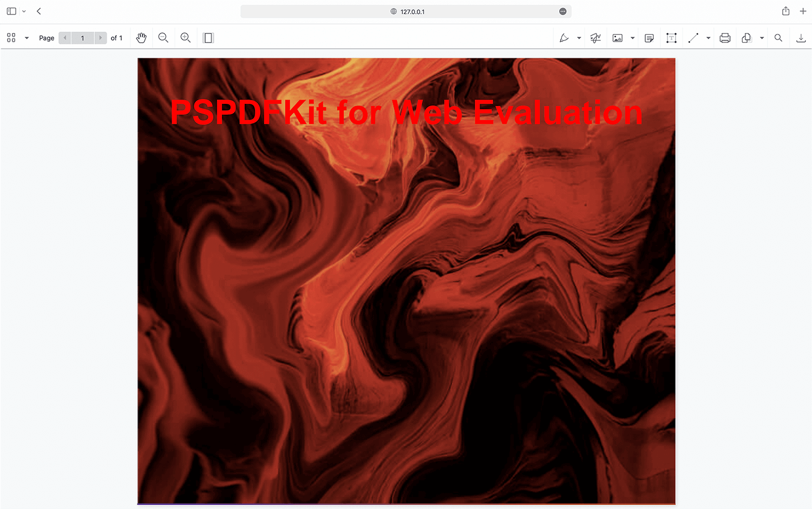Select the line drawing tool
The width and height of the screenshot is (812, 509).
[693, 38]
